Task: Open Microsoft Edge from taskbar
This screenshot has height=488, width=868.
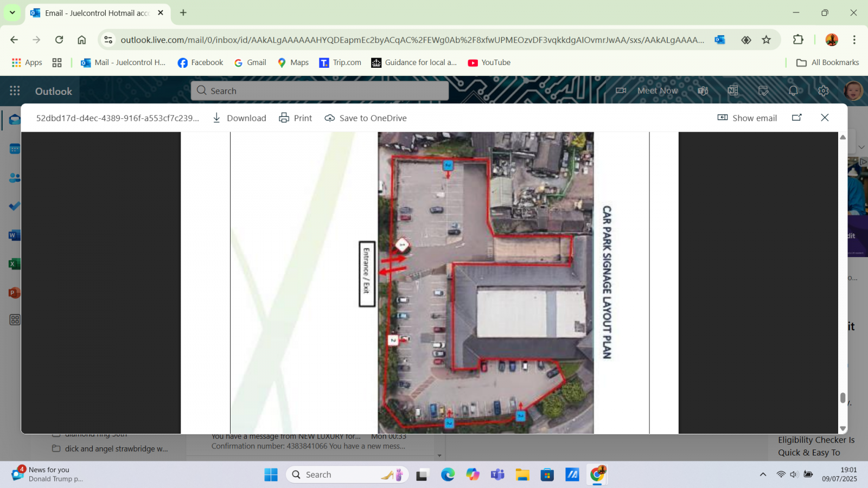Action: [448, 474]
